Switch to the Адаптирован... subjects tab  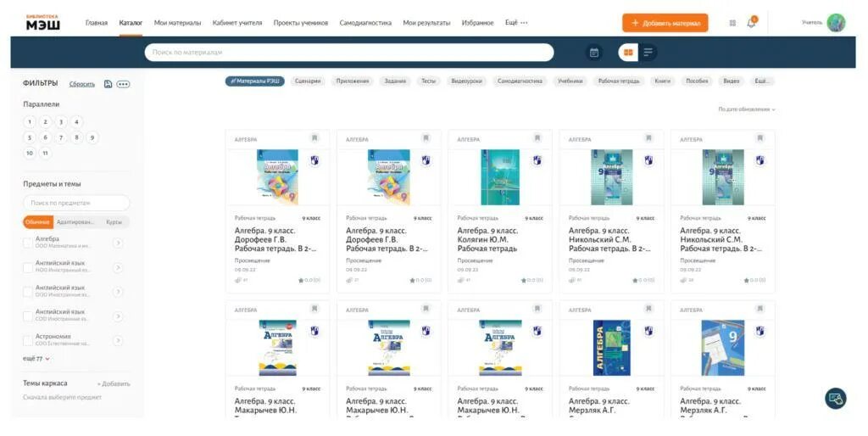(x=75, y=222)
